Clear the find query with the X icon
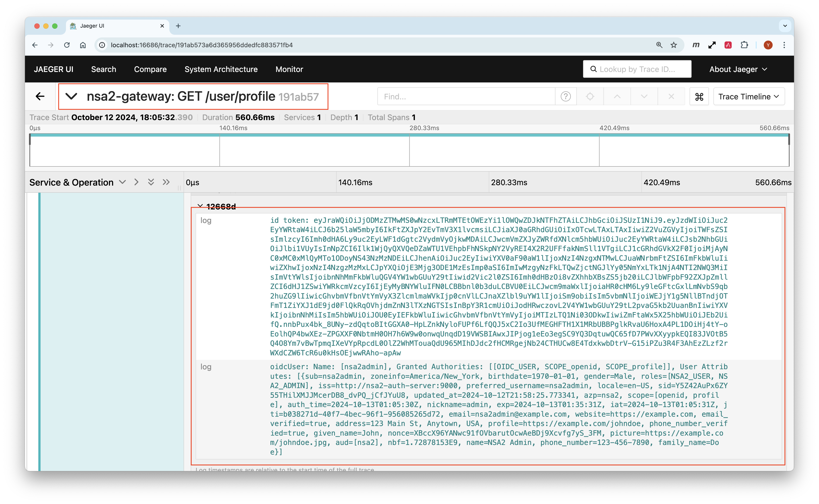The image size is (819, 504). pyautogui.click(x=671, y=97)
